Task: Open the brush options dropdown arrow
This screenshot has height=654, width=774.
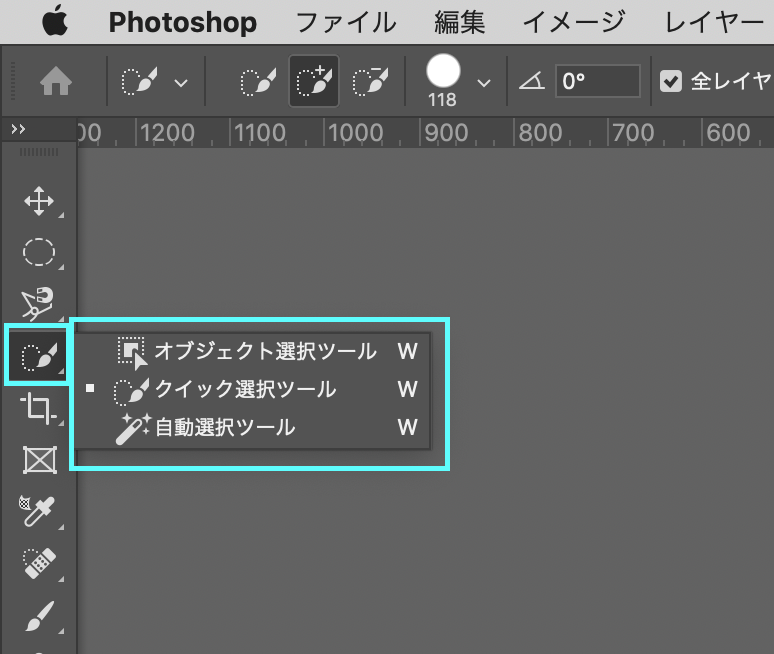Action: click(x=484, y=82)
